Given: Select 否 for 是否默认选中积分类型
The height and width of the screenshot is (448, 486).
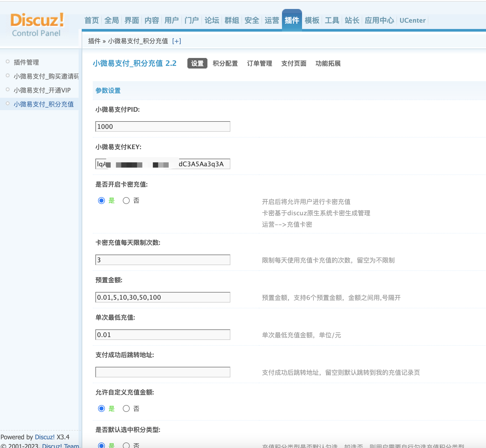Looking at the screenshot, I should click(126, 445).
